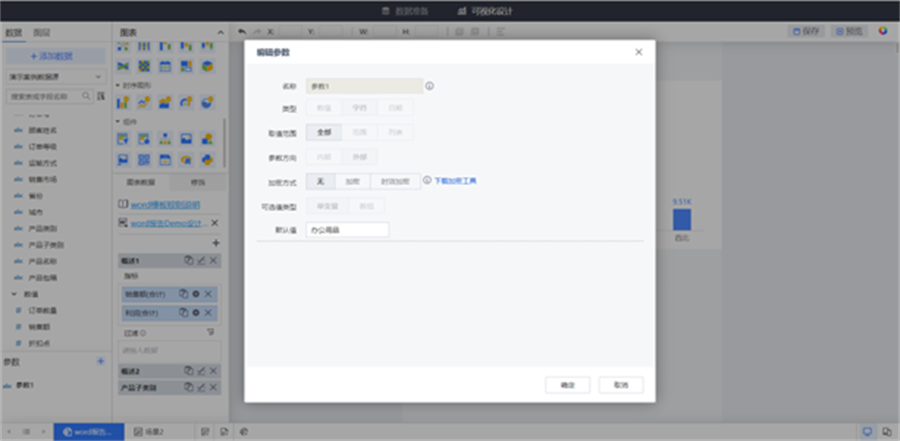This screenshot has height=441, width=900.
Task: Open the 修饰 tab
Action: [x=198, y=182]
